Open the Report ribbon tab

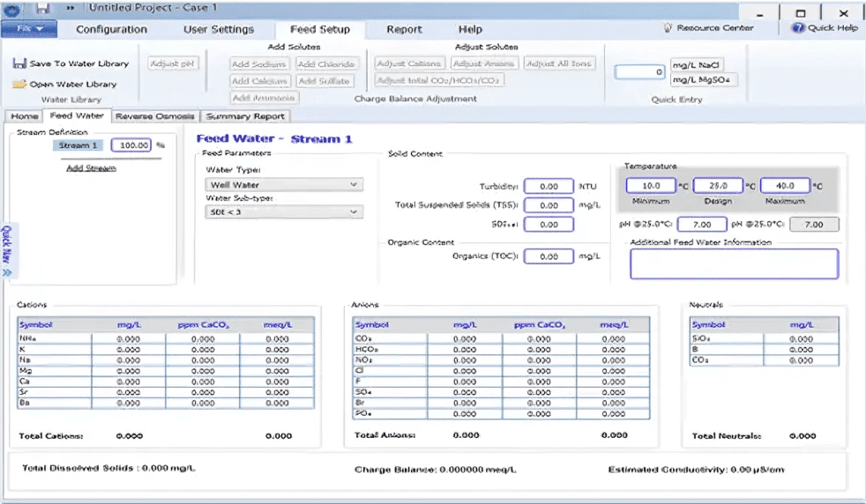[404, 29]
